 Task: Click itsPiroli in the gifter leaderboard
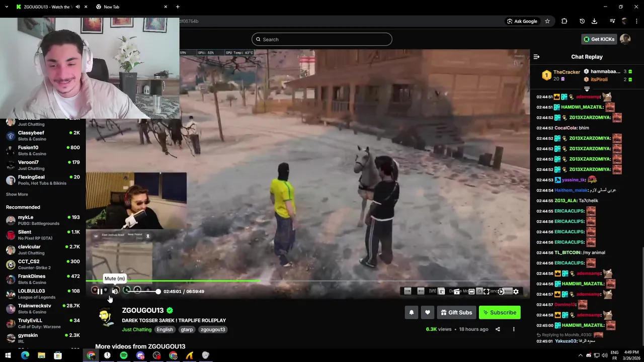599,79
